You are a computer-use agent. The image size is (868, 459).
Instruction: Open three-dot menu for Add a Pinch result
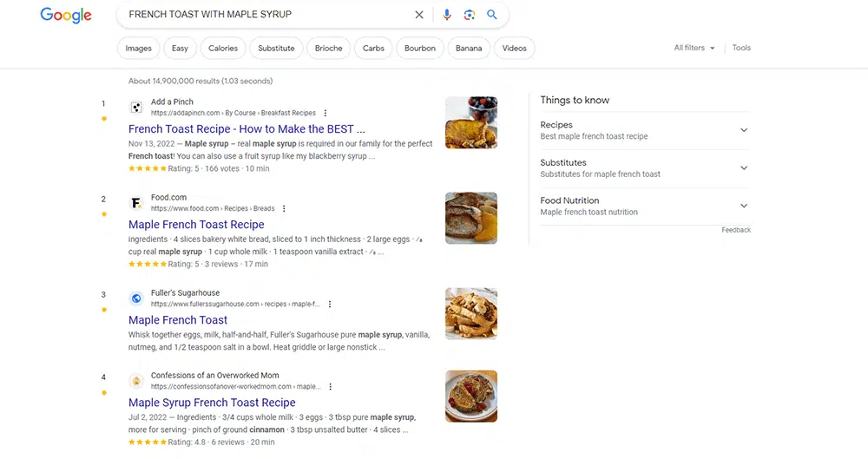pos(325,113)
